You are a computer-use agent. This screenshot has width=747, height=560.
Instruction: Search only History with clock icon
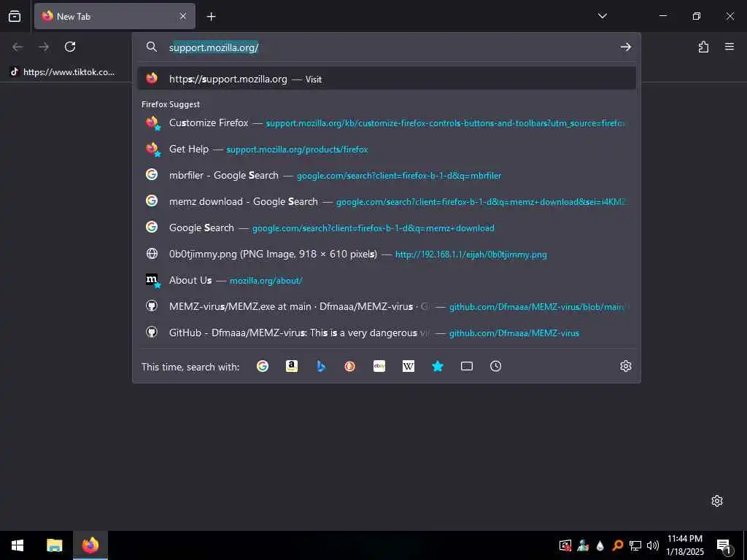495,366
